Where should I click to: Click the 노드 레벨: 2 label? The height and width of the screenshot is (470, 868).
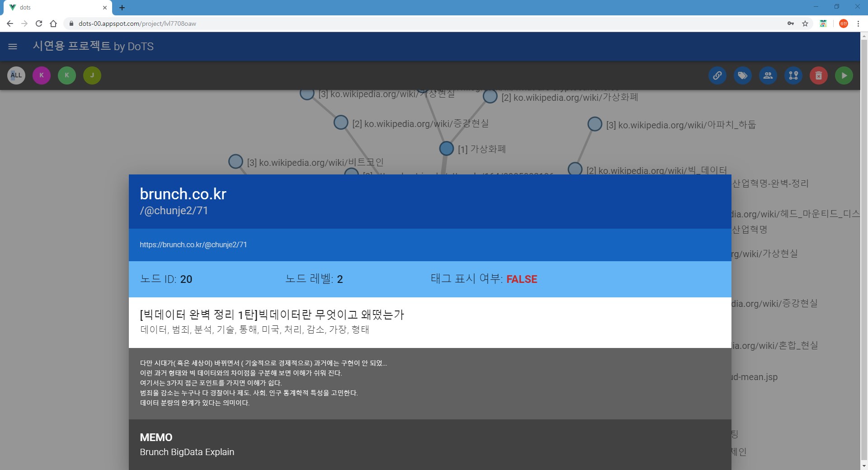pyautogui.click(x=314, y=279)
